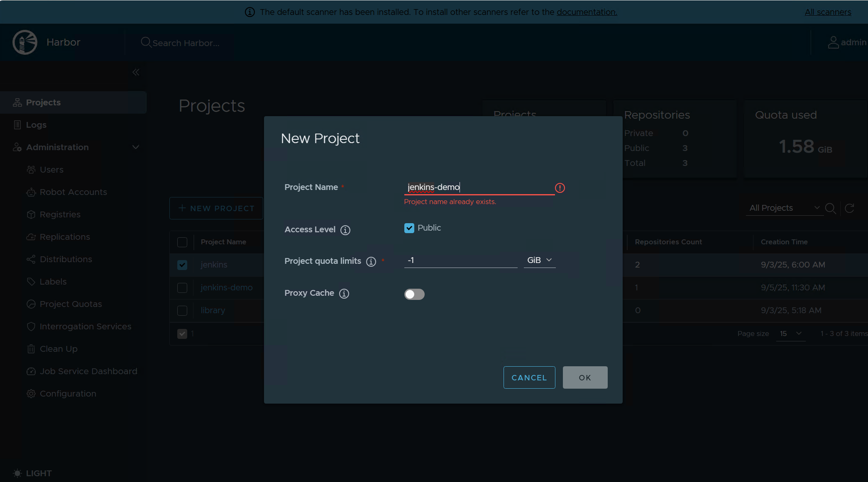Click the project list search magnifier icon
Viewport: 868px width, 482px height.
[x=830, y=208]
